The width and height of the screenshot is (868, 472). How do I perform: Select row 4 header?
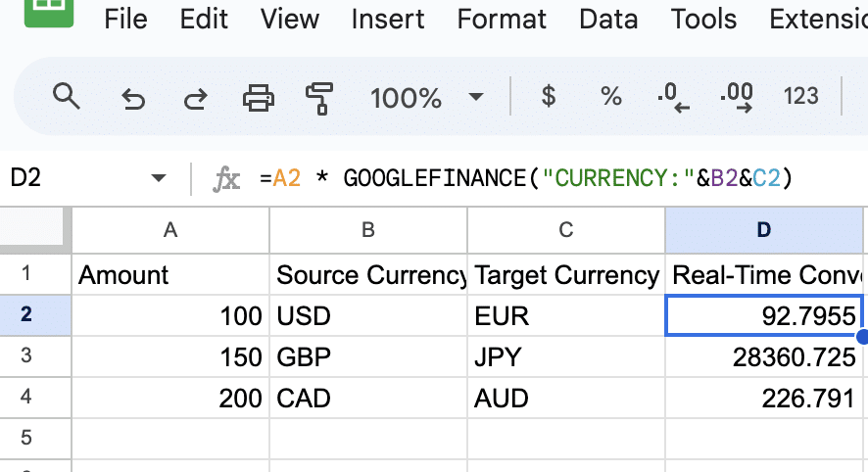click(x=35, y=397)
